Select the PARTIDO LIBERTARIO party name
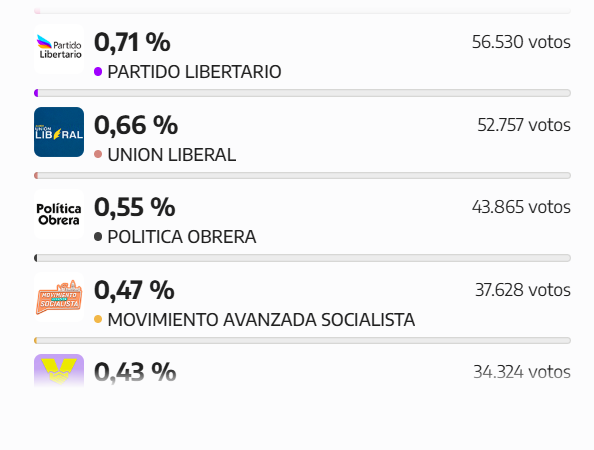 click(194, 72)
